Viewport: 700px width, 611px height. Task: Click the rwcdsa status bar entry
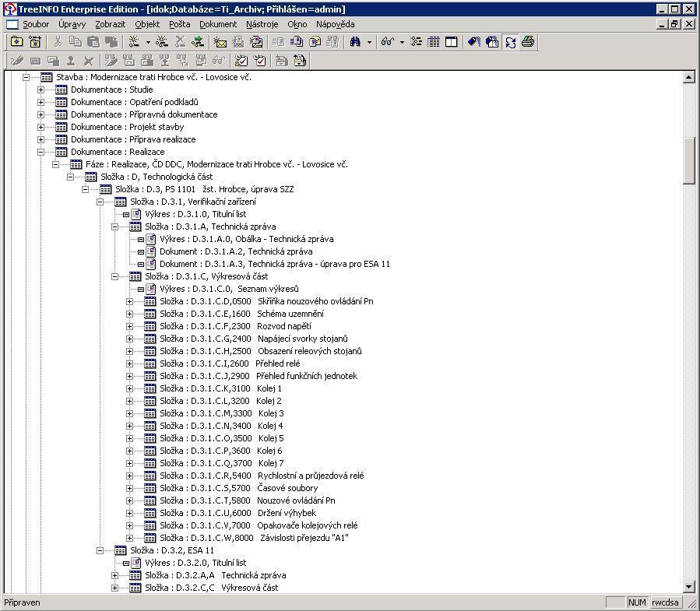[x=665, y=602]
